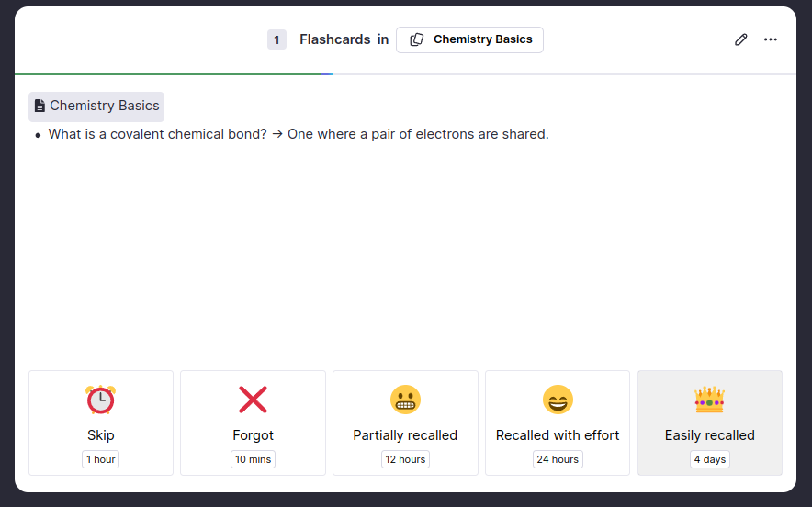The image size is (812, 507).
Task: Click the green review progress bar
Action: point(174,73)
